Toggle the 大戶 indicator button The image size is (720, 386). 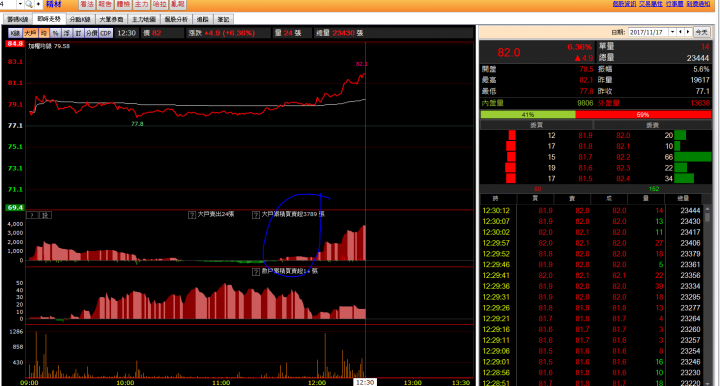point(30,33)
